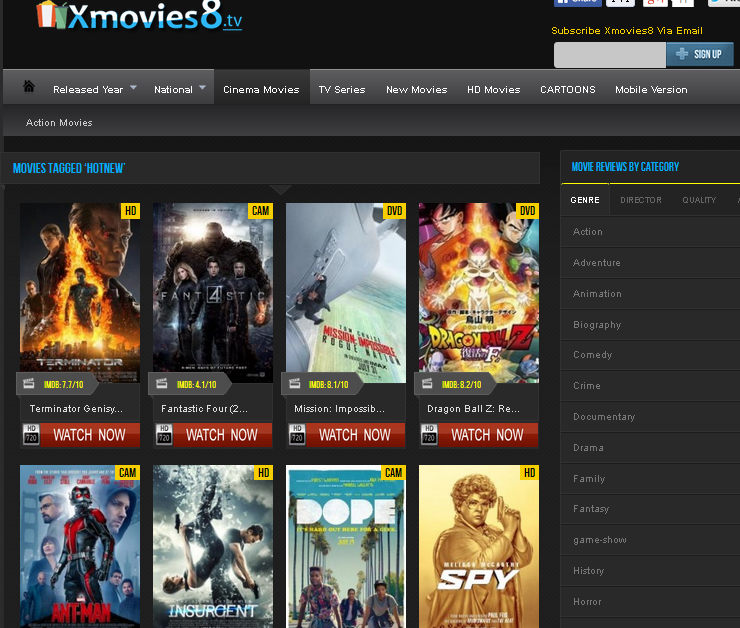Focus the email subscribe input field
This screenshot has width=740, height=628.
tap(610, 55)
